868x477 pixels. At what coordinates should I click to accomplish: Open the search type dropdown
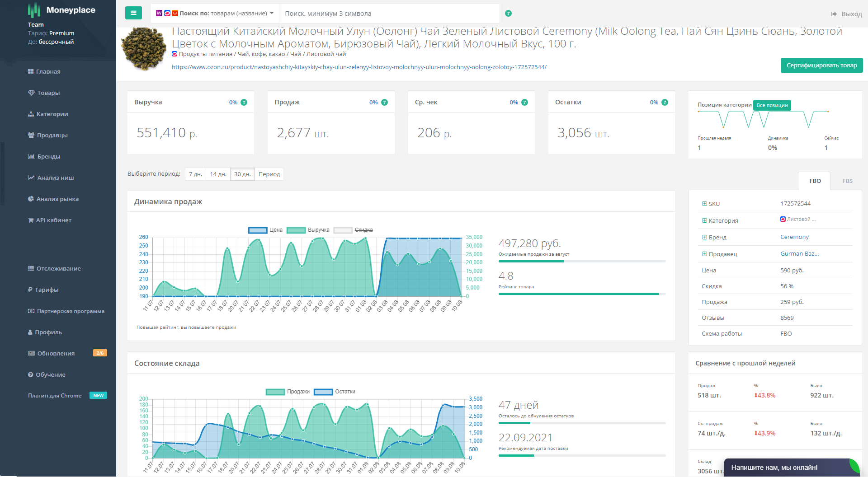(x=215, y=14)
